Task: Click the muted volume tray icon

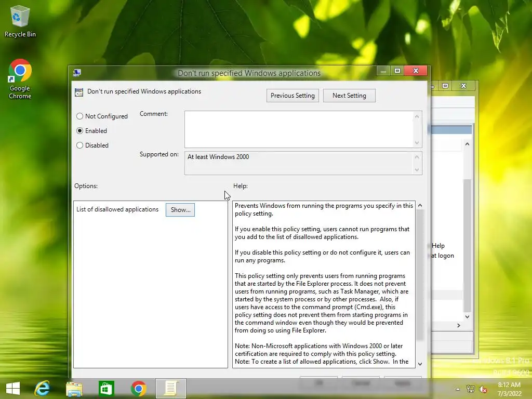Action: coord(483,389)
